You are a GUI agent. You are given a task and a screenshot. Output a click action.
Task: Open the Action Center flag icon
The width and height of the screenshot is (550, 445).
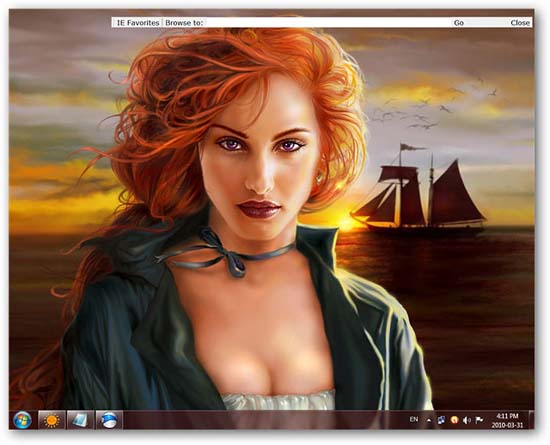coord(479,420)
